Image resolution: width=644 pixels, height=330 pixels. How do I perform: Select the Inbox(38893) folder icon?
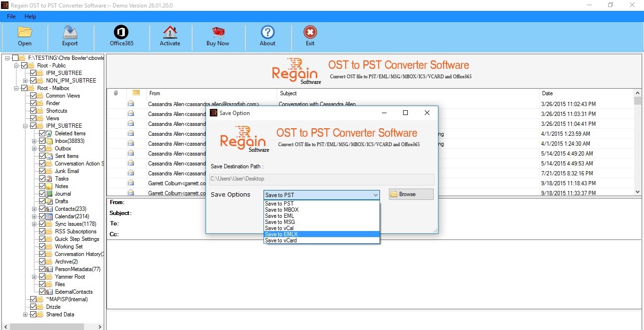[x=49, y=141]
